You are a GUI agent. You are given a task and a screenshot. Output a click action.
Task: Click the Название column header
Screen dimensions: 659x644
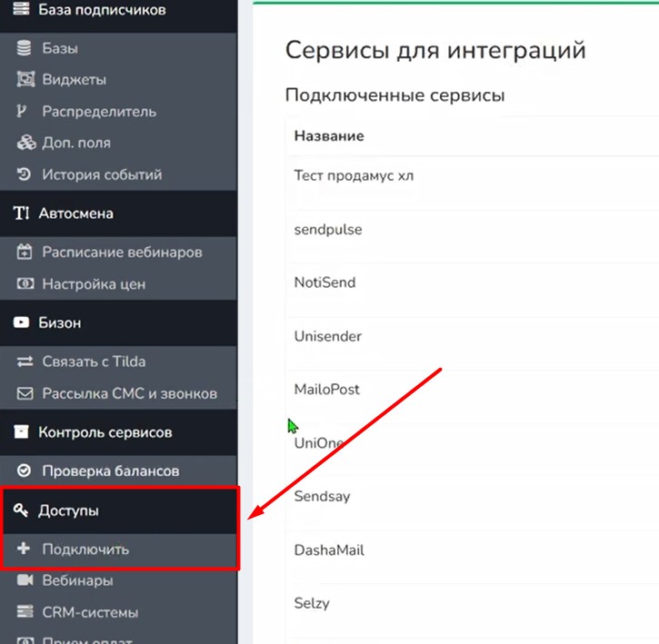[329, 136]
